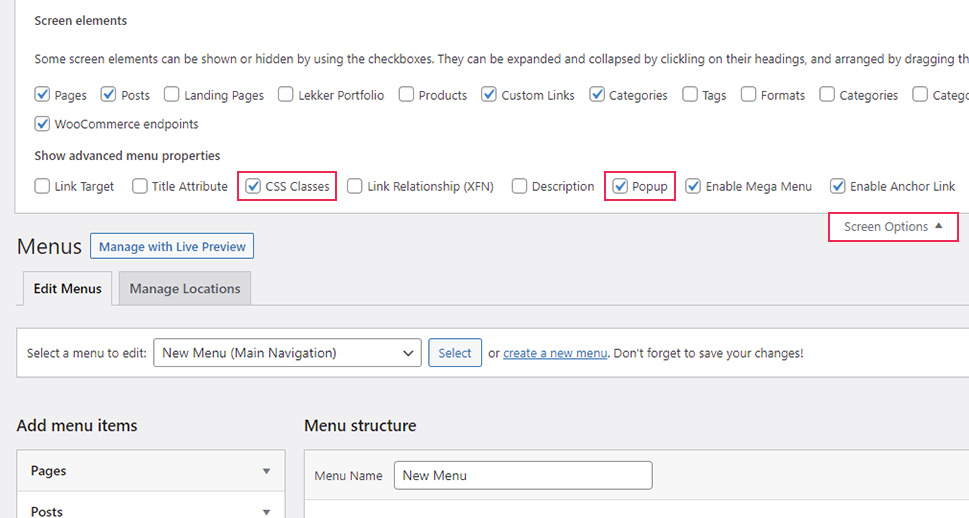Show the Landing Pages screen element

click(172, 95)
